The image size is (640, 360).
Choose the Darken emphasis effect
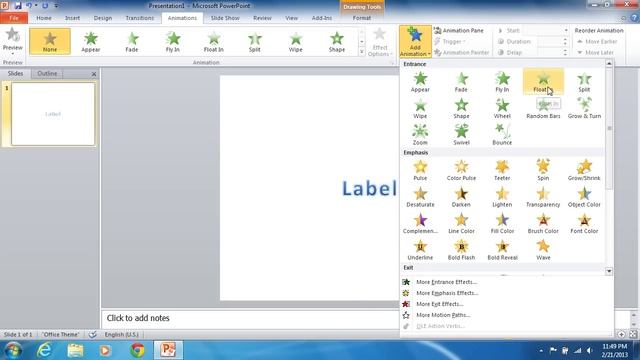(461, 197)
